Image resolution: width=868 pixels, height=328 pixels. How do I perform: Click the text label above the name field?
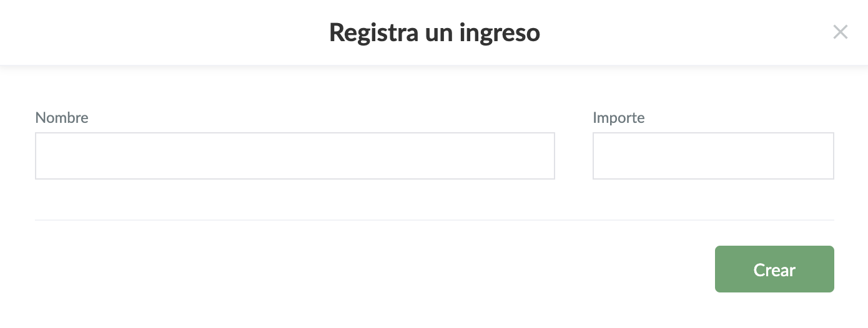pyautogui.click(x=62, y=117)
